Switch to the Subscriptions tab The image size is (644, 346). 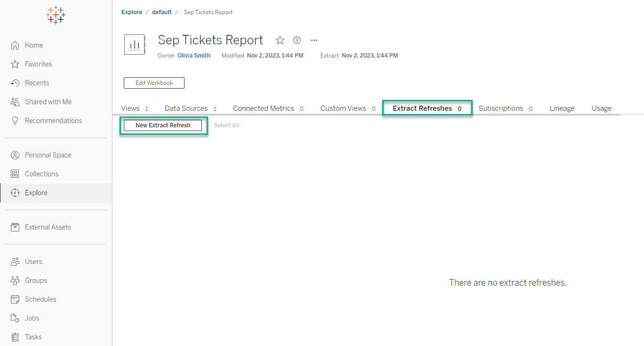tap(500, 108)
